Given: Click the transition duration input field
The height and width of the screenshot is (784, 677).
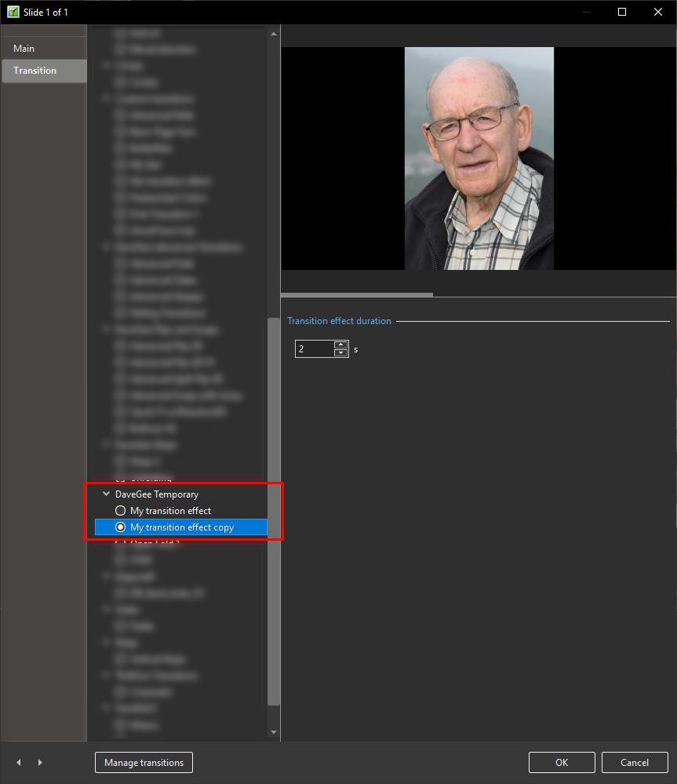Looking at the screenshot, I should click(x=314, y=349).
